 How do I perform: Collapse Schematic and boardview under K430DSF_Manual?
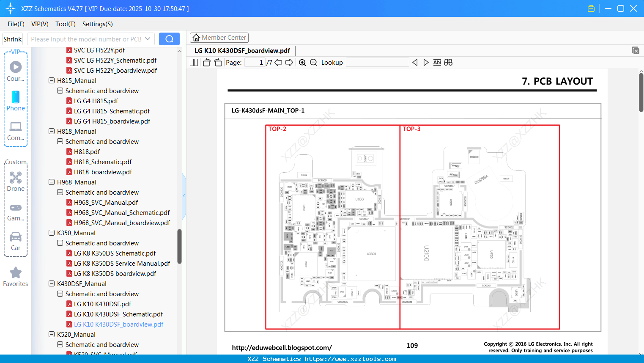pyautogui.click(x=60, y=294)
